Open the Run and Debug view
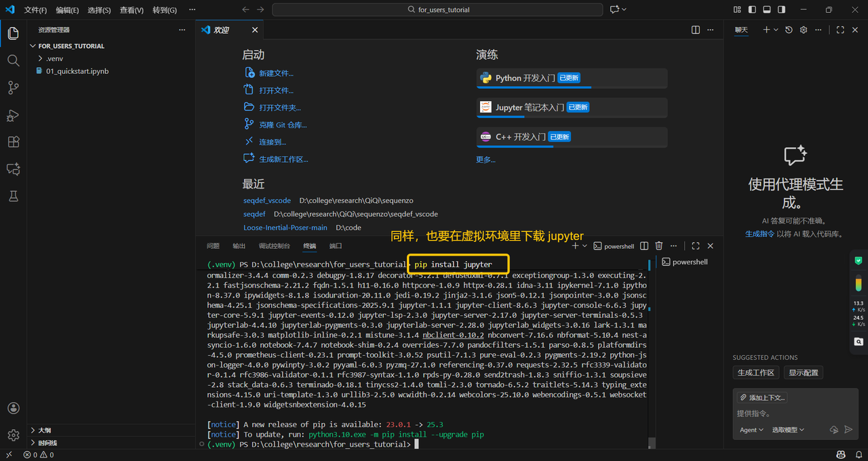Screen dimensions: 868x461 pyautogui.click(x=13, y=115)
